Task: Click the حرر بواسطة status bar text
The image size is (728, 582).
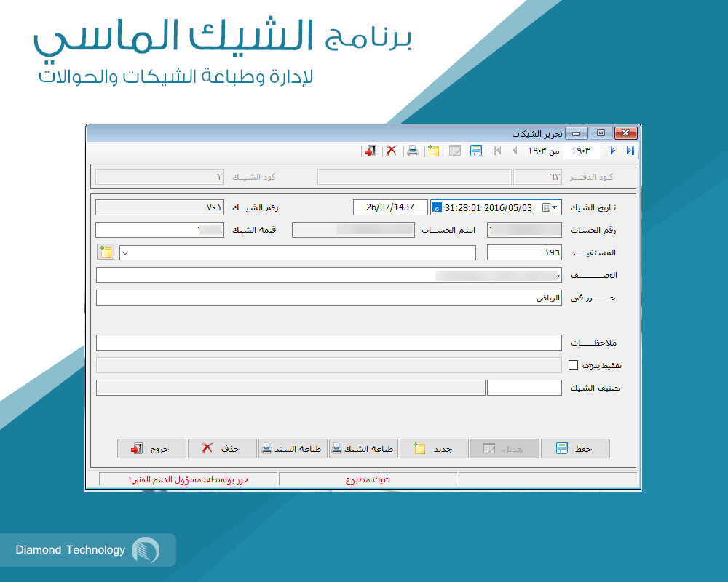Action: point(189,479)
